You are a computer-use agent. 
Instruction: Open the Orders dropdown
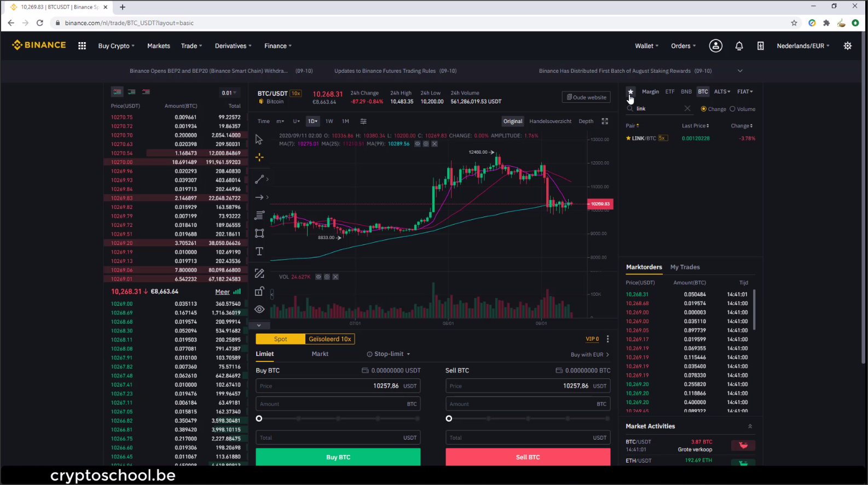[x=684, y=46]
